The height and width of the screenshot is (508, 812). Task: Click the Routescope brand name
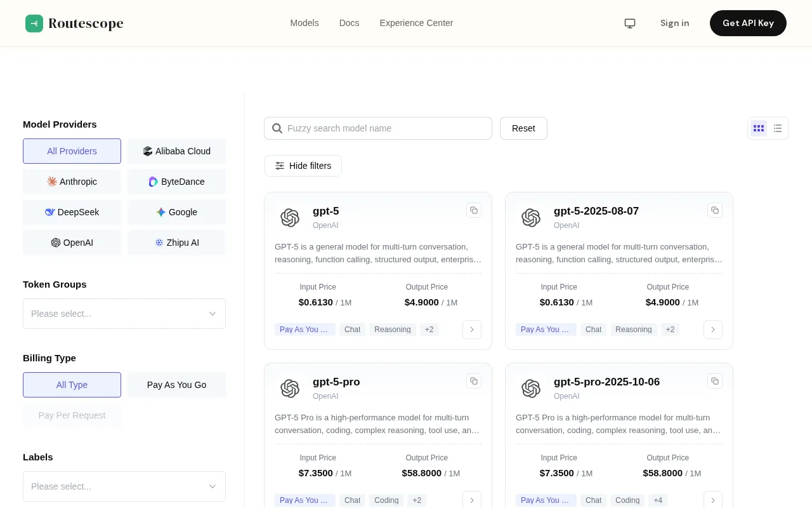(86, 23)
